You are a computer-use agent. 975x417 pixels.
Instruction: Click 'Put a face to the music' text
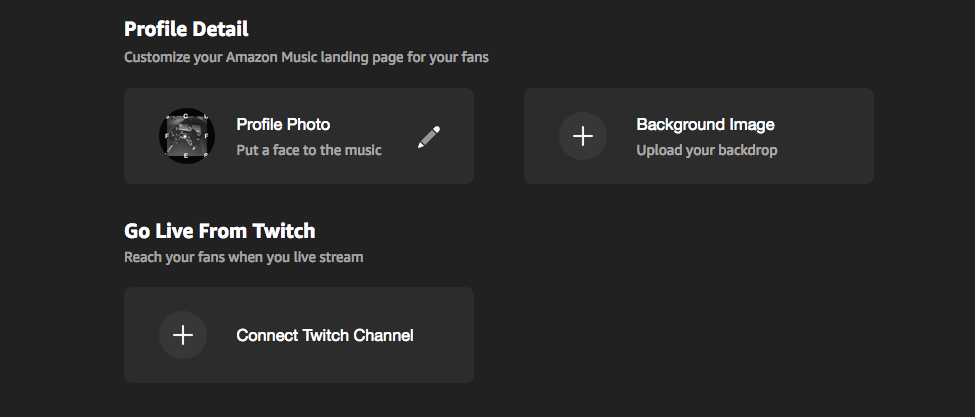pyautogui.click(x=309, y=150)
